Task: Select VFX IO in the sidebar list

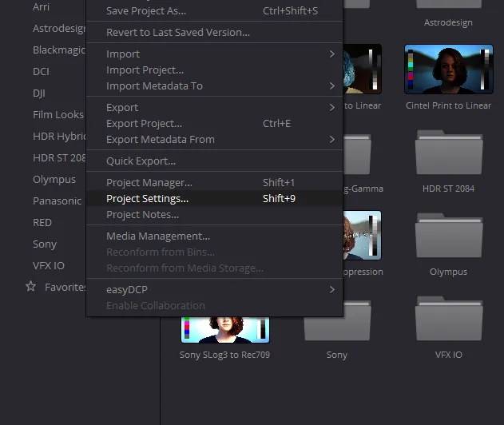Action: pos(49,265)
